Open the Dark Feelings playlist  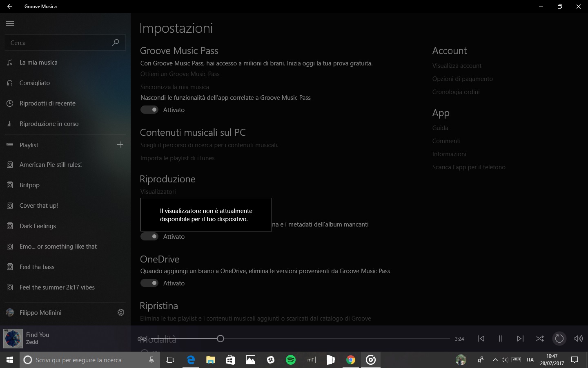[65, 226]
